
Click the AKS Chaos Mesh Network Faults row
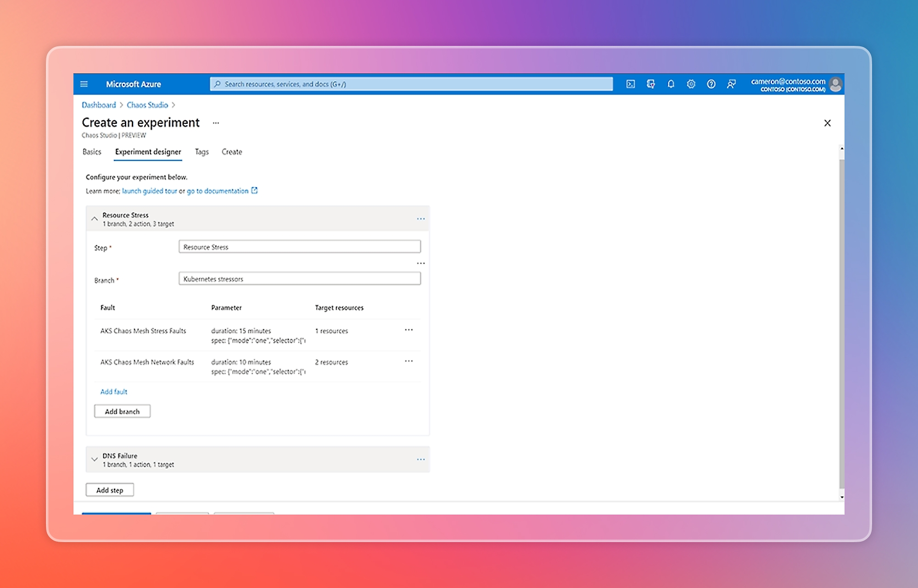coord(257,366)
